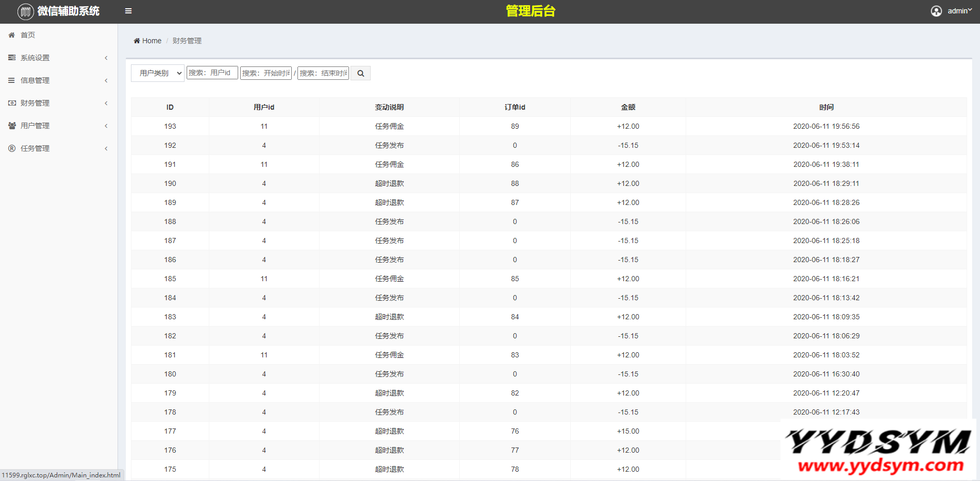Open the 用户类别 dropdown
Viewport: 980px width, 481px height.
click(157, 73)
